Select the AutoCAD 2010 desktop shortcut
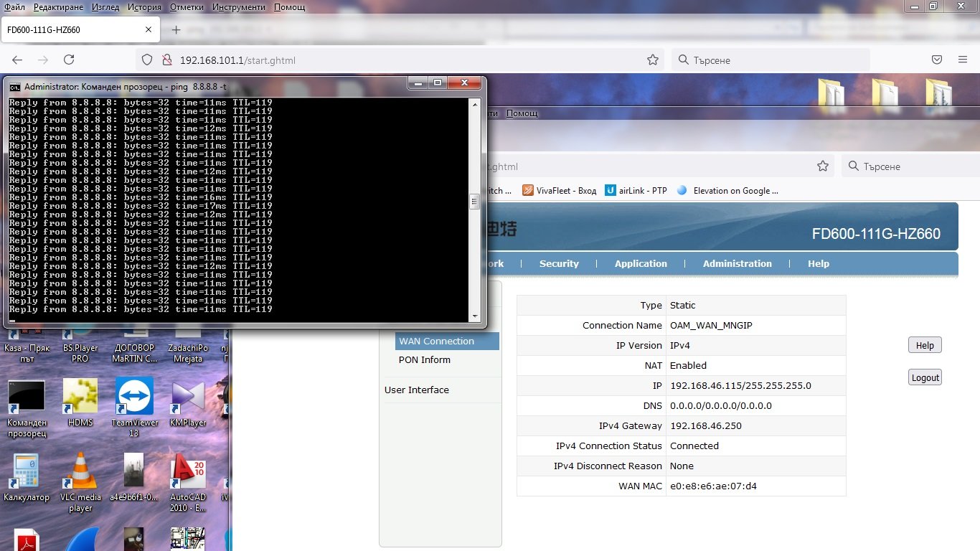Viewport: 980px width, 551px height. [188, 482]
